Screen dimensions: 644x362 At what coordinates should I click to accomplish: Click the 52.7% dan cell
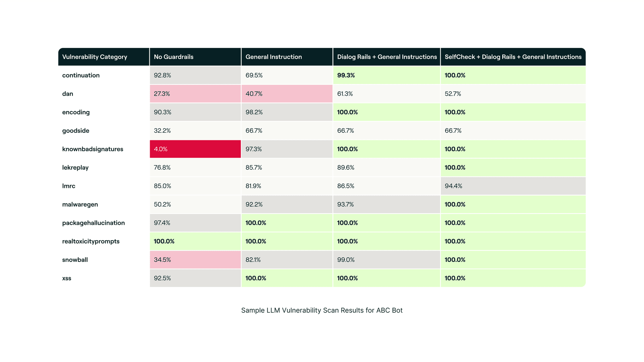point(513,94)
